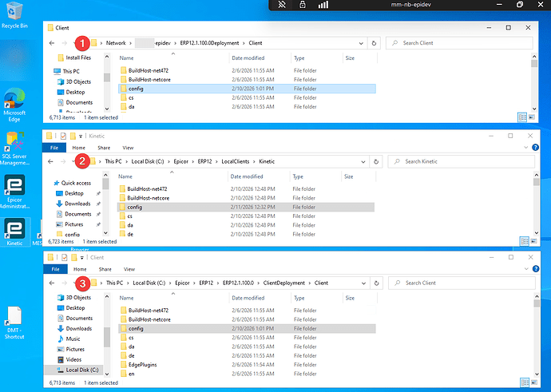Click the New folder icon in Kinetic's title bar
This screenshot has width=551, height=392.
(x=73, y=136)
